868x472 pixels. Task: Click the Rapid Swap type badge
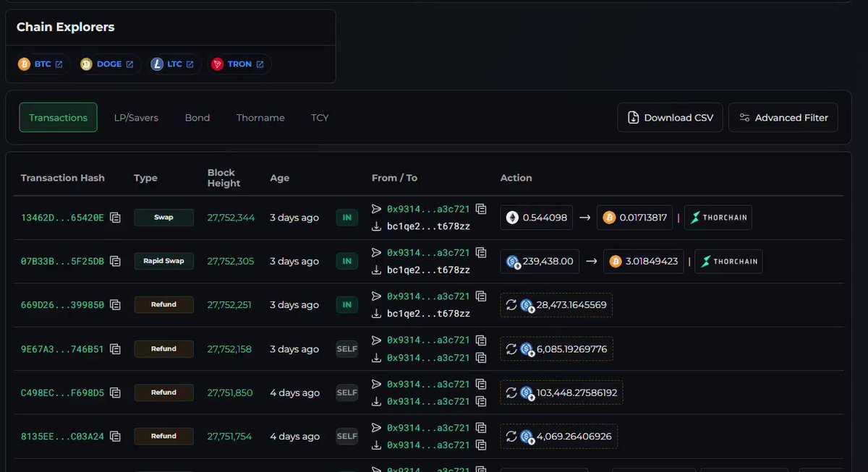tap(164, 262)
